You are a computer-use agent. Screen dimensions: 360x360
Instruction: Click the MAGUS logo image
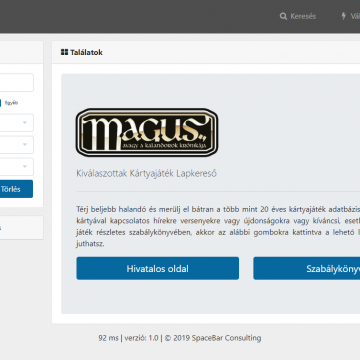[x=147, y=133]
